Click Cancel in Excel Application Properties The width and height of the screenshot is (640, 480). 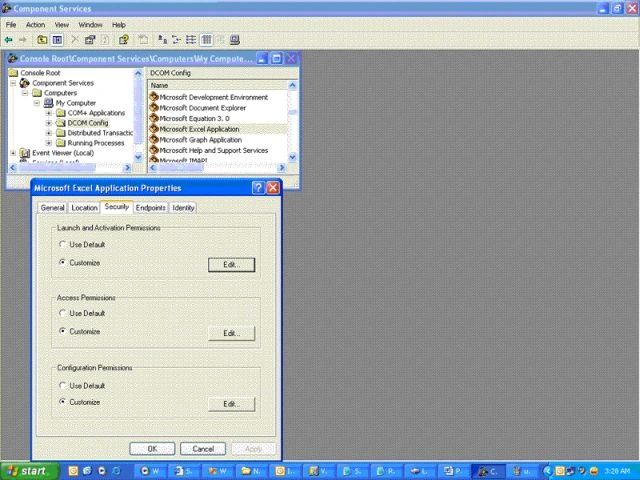pos(203,449)
